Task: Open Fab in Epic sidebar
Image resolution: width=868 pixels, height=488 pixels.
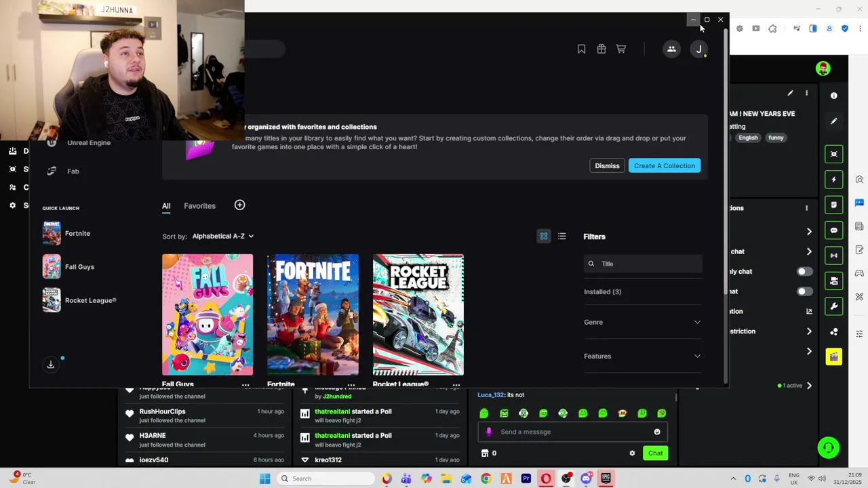Action: (x=73, y=171)
